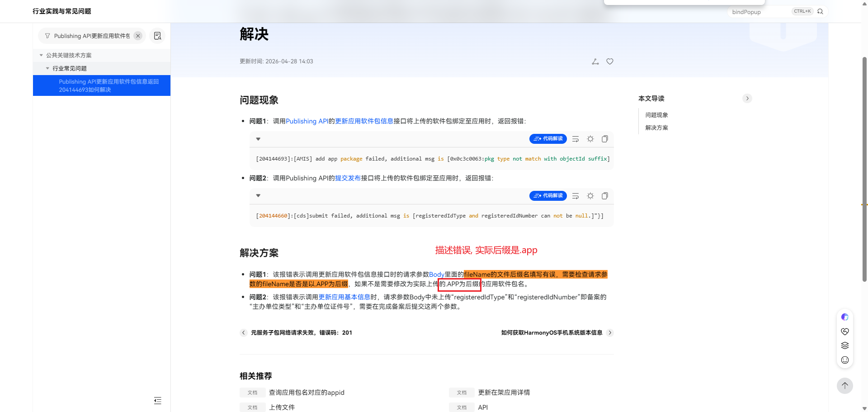Image resolution: width=868 pixels, height=412 pixels.
Task: Toggle word wrap on first code block
Action: [x=576, y=139]
